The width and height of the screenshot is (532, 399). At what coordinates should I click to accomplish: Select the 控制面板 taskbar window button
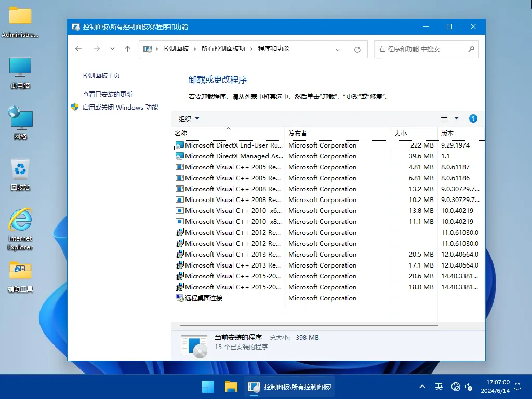[288, 387]
